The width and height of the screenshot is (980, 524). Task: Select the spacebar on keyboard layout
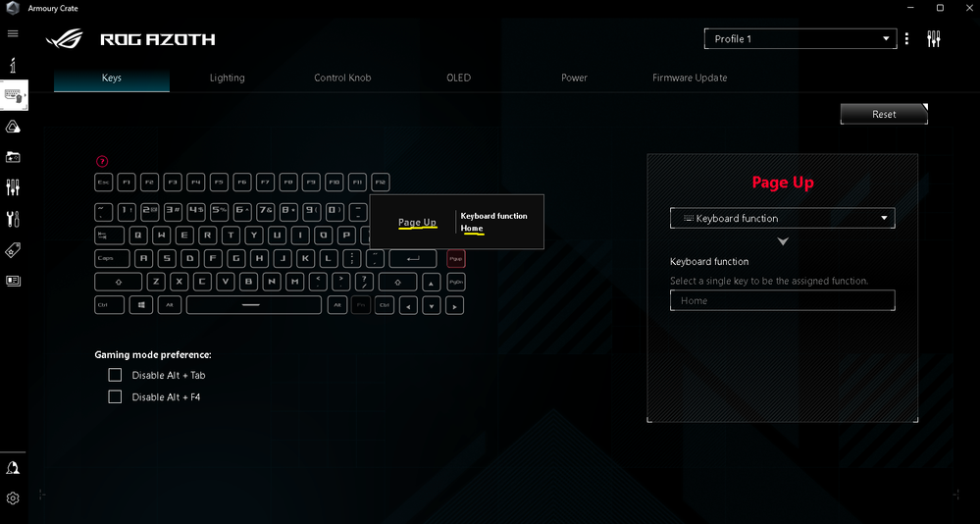pyautogui.click(x=254, y=305)
